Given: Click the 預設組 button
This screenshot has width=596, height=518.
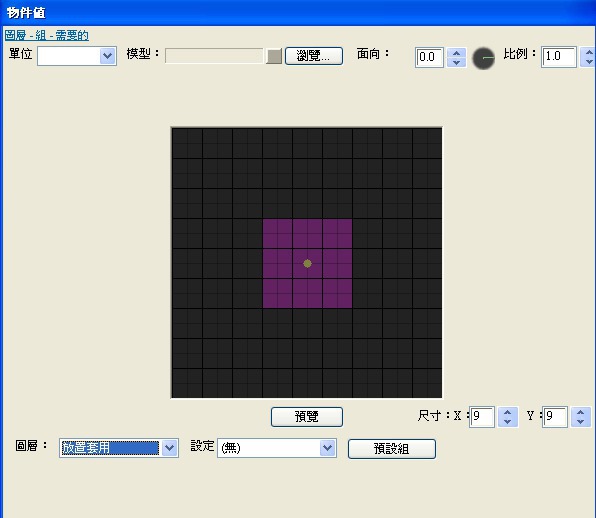Looking at the screenshot, I should coord(392,449).
